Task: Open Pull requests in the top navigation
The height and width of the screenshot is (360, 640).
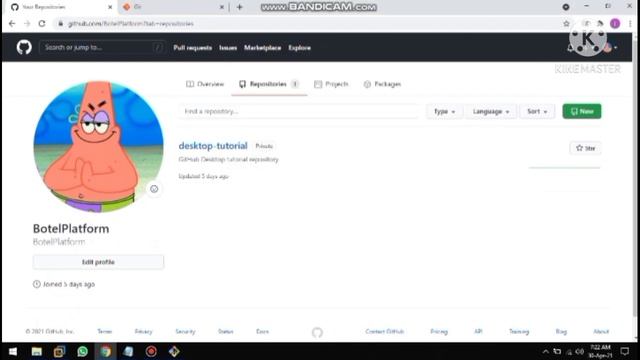Action: (193, 48)
